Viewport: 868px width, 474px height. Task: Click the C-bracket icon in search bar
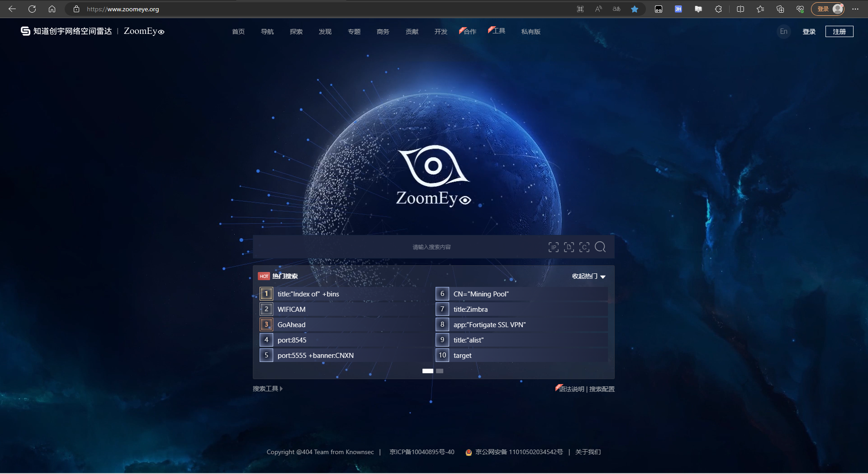(x=584, y=247)
